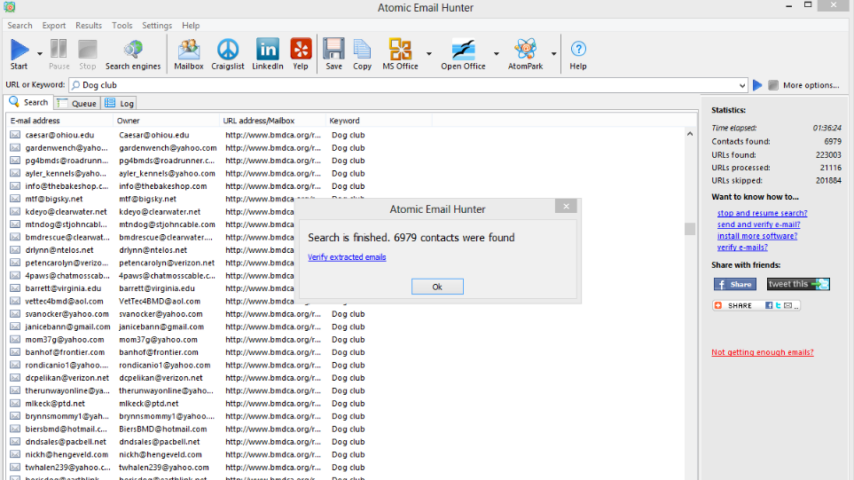This screenshot has height=480, width=854.
Task: Save results with the floppy icon
Action: (333, 50)
